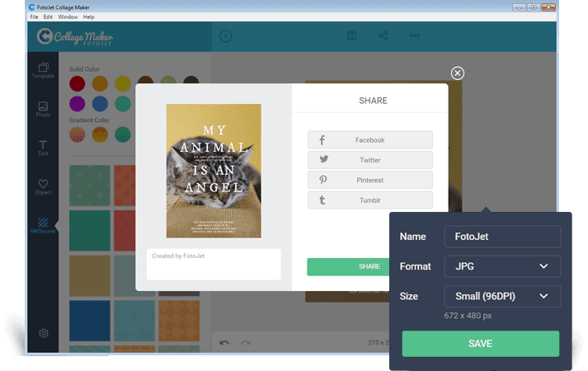Pick the purple solid color swatch
588x371 pixels.
coord(78,104)
